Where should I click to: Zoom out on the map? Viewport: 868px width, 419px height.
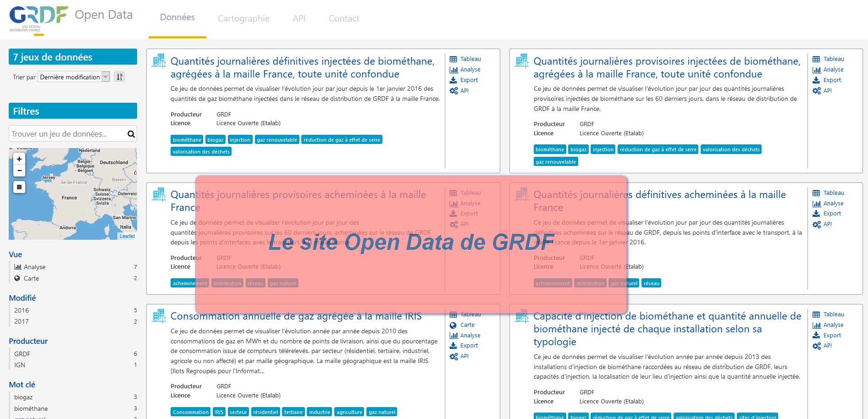point(19,171)
